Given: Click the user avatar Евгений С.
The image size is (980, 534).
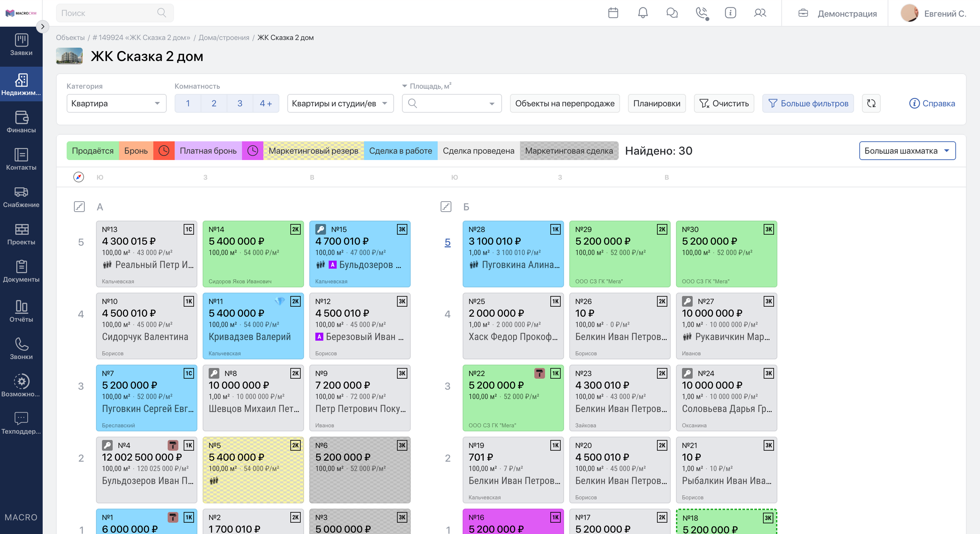Looking at the screenshot, I should point(909,13).
